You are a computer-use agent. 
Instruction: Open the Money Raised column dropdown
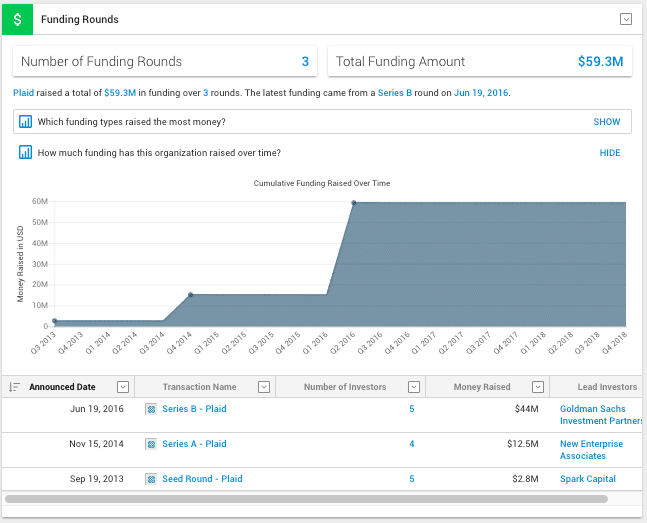pos(538,387)
